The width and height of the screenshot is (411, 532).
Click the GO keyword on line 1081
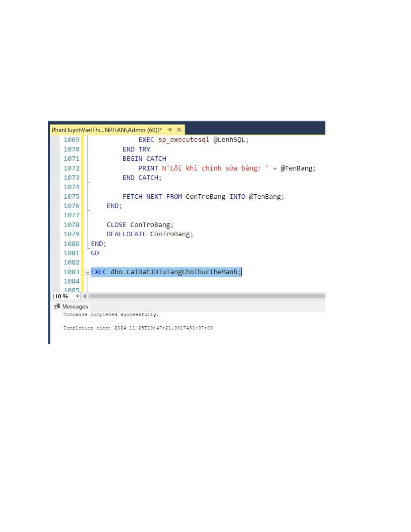click(95, 253)
